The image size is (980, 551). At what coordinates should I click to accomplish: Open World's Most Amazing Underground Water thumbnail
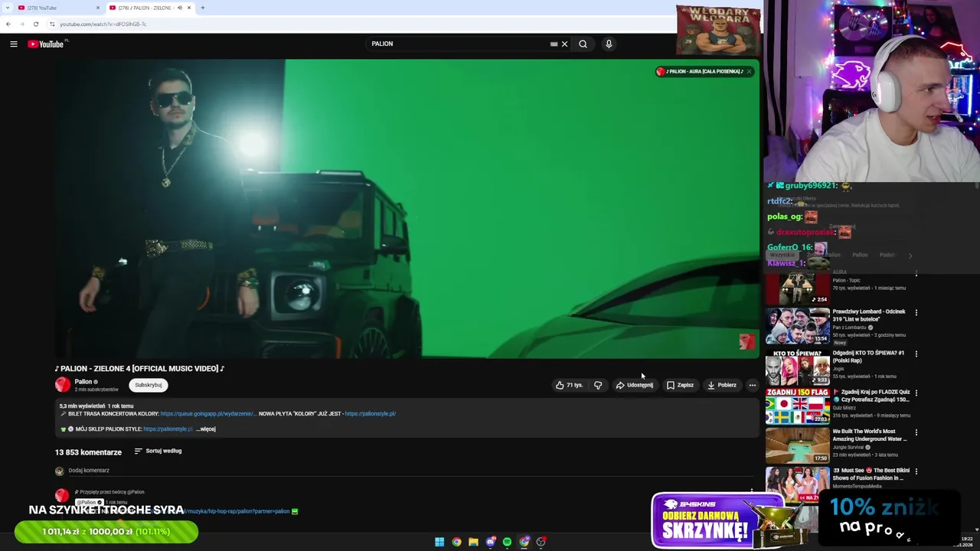(798, 445)
